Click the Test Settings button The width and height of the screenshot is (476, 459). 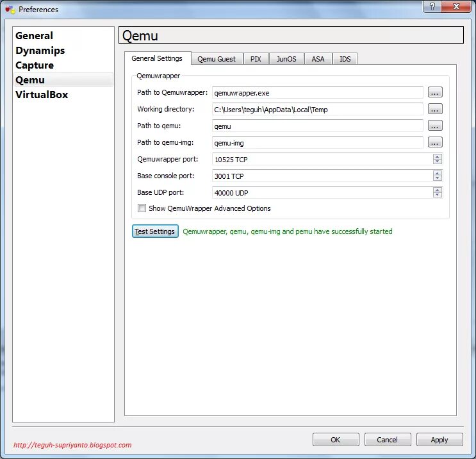pyautogui.click(x=155, y=231)
